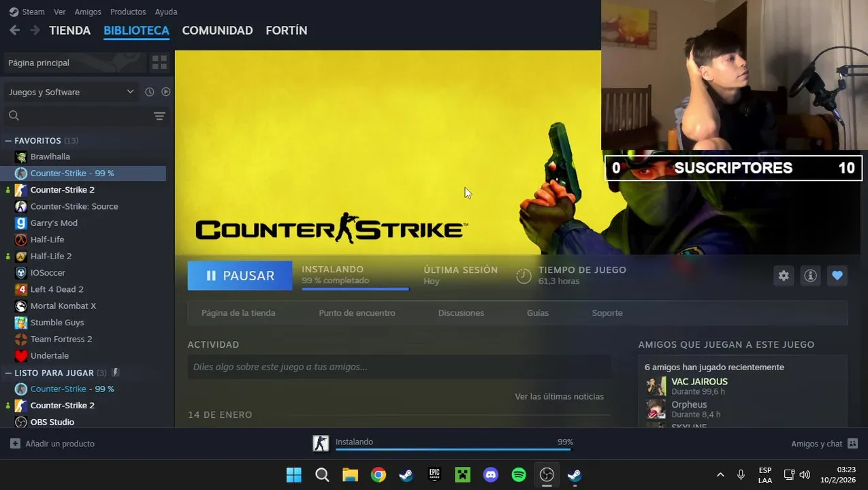The width and height of the screenshot is (868, 490).
Task: Click the Team Fortress 2 icon
Action: pos(21,339)
